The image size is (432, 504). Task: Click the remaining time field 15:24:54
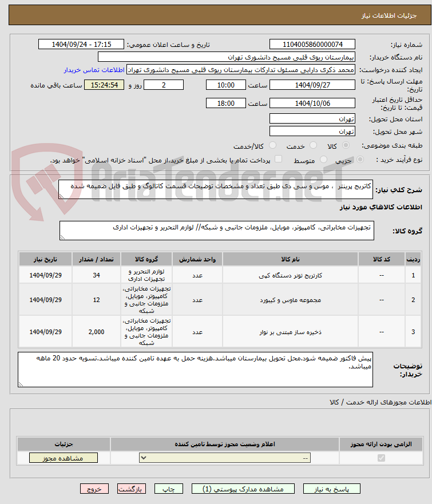coord(104,85)
